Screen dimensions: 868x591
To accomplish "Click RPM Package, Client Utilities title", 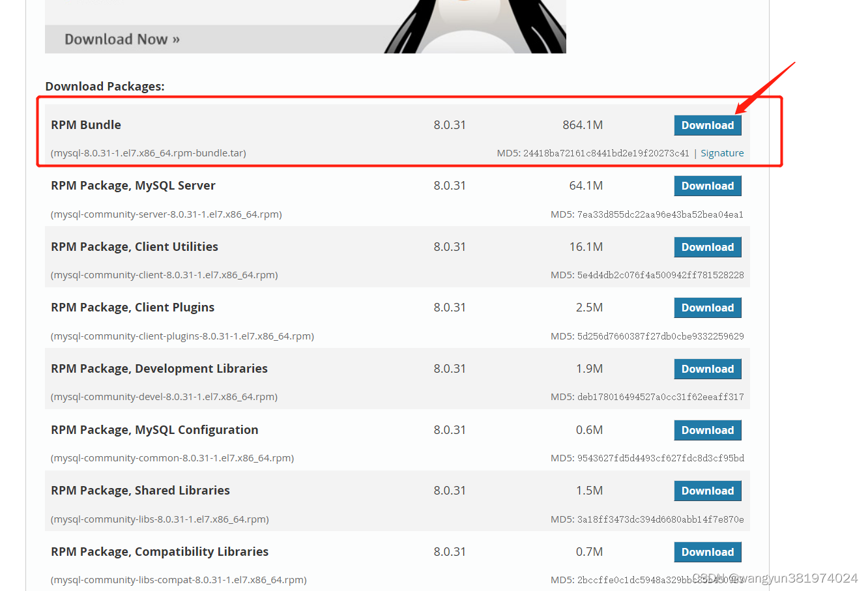I will point(134,247).
